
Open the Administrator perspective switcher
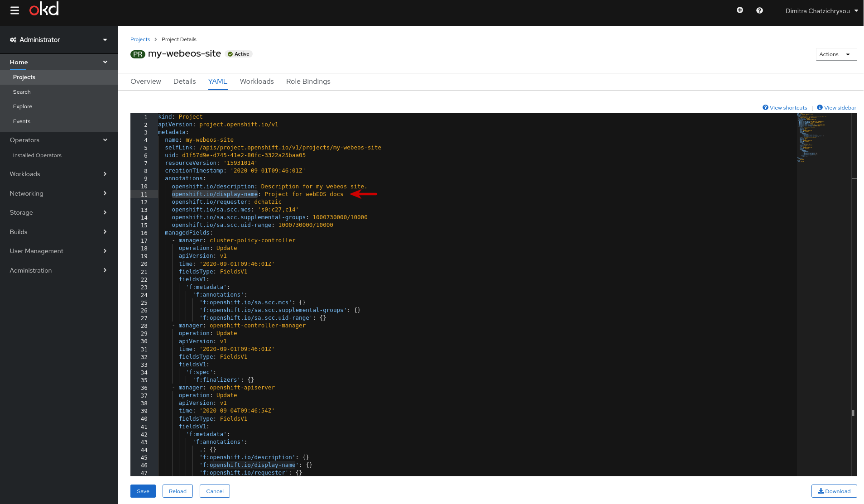tap(59, 40)
